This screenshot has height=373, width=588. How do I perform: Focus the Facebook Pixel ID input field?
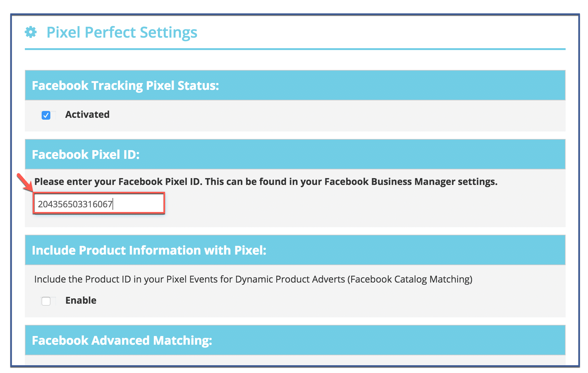click(x=99, y=204)
